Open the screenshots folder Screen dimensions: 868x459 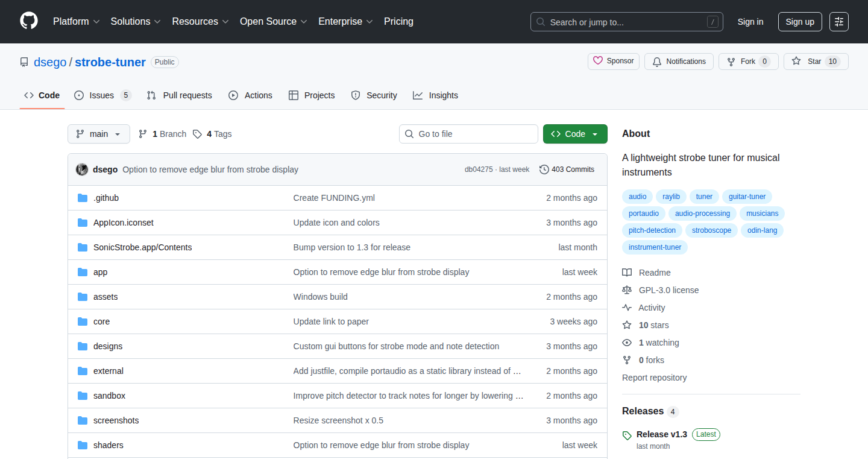click(116, 420)
